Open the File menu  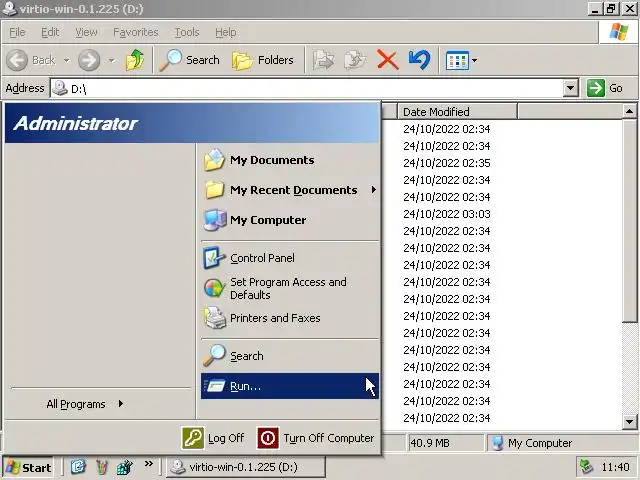(17, 32)
